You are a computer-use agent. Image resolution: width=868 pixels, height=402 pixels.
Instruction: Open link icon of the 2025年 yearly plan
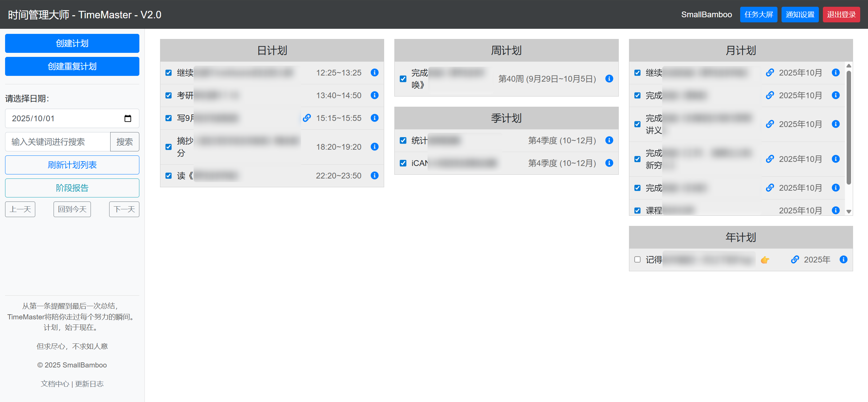point(795,259)
